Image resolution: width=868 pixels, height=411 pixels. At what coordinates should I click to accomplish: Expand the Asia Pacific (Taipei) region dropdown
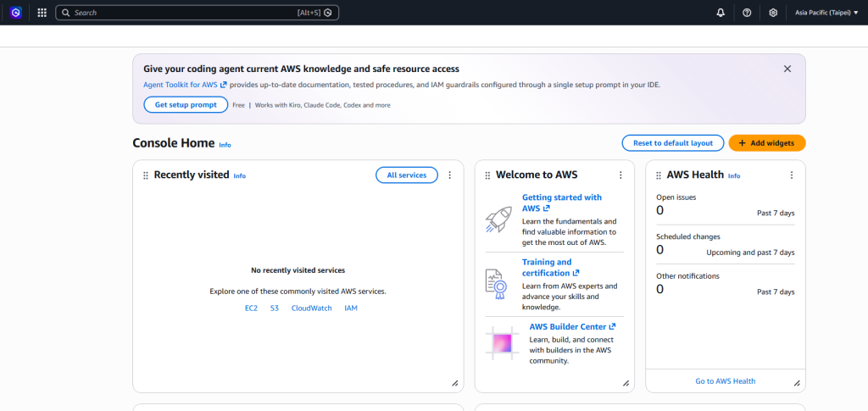826,13
